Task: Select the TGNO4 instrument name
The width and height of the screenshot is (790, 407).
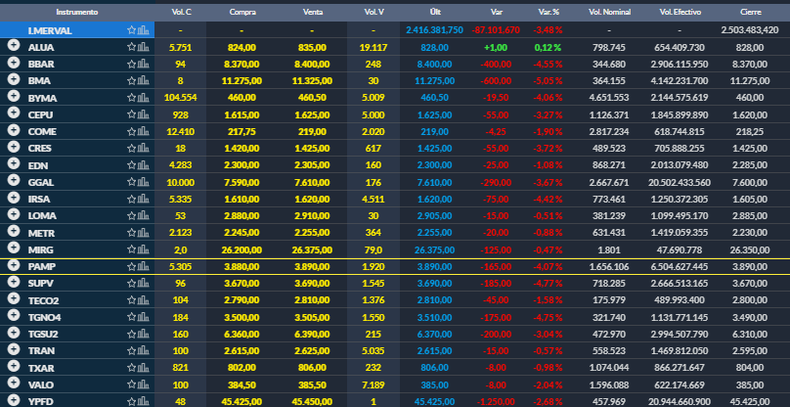Action: coord(45,318)
